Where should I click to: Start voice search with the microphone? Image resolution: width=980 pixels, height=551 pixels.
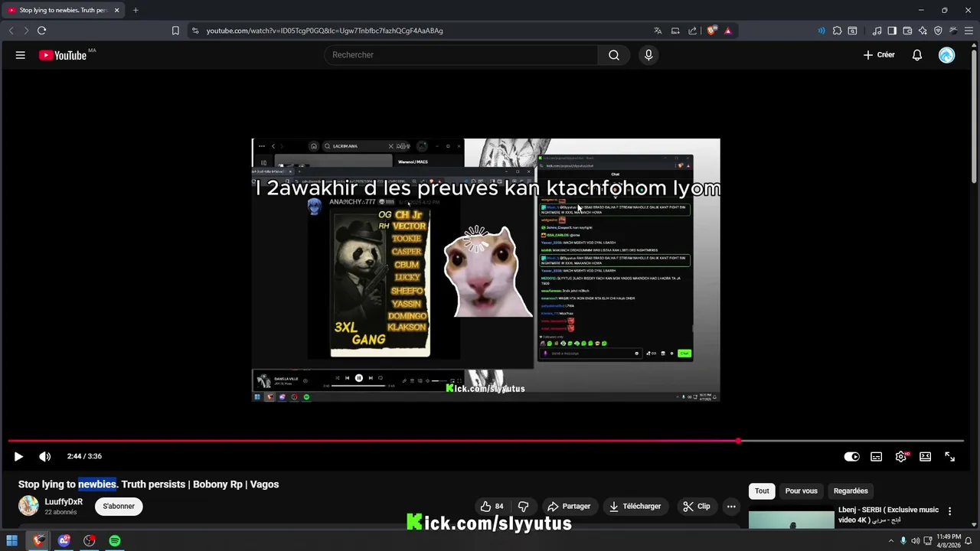pyautogui.click(x=648, y=55)
